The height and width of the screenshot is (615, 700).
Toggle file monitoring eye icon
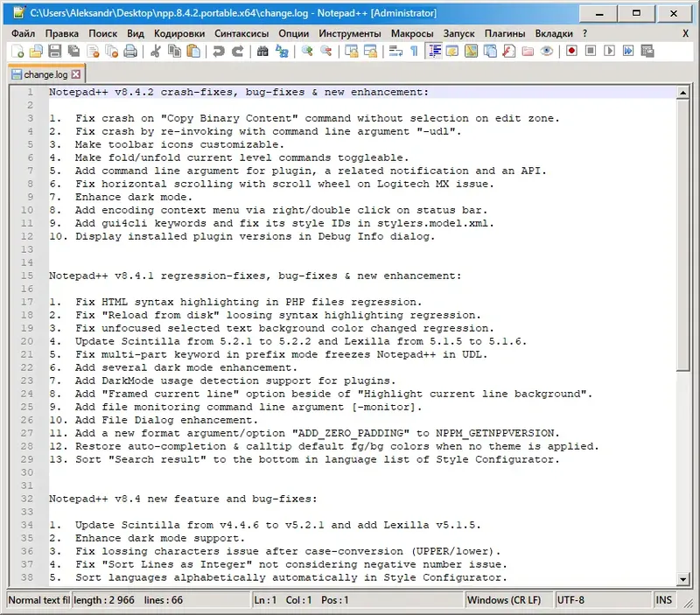[x=546, y=52]
